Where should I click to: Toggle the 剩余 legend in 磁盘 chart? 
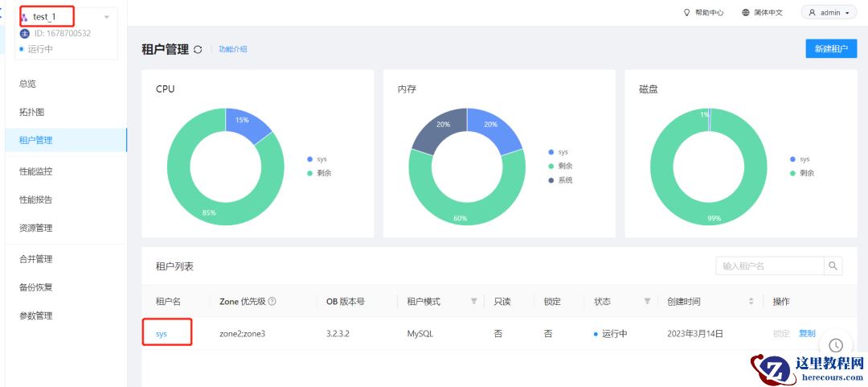point(802,174)
